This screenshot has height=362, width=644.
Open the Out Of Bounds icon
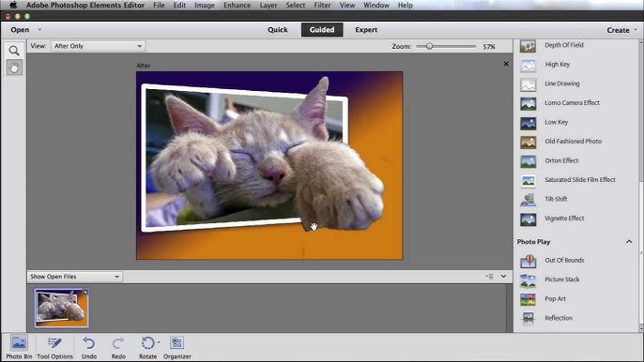(528, 261)
